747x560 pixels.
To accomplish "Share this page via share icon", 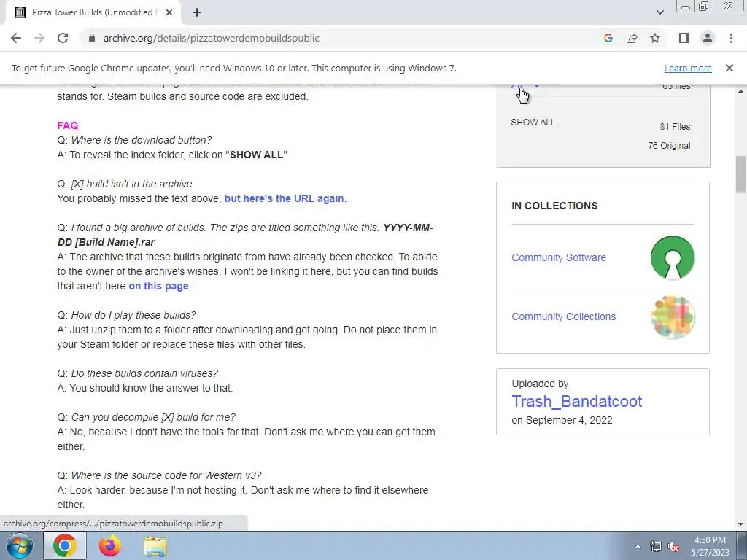I will [632, 38].
